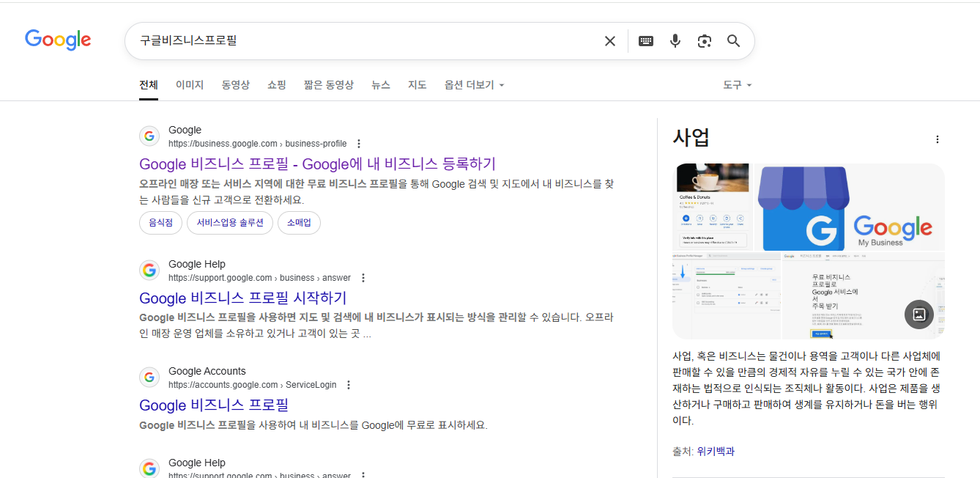This screenshot has width=980, height=478.
Task: Follow the 위키백과 source link
Action: point(716,452)
